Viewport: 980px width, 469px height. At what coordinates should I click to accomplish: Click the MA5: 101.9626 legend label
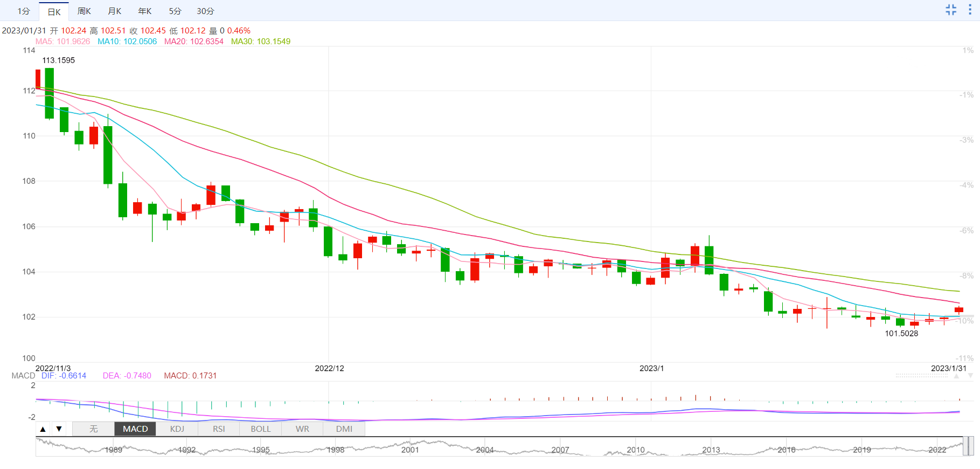[63, 42]
